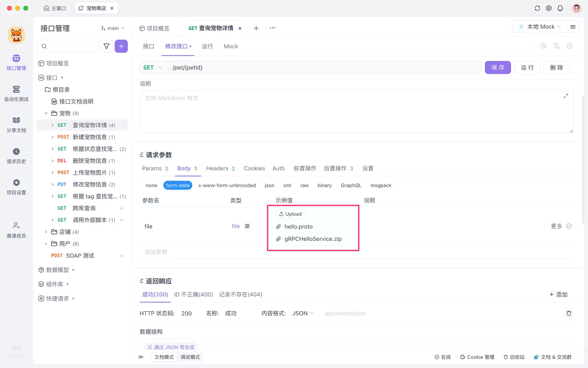
Task: Open the GET method dropdown
Action: (x=153, y=67)
